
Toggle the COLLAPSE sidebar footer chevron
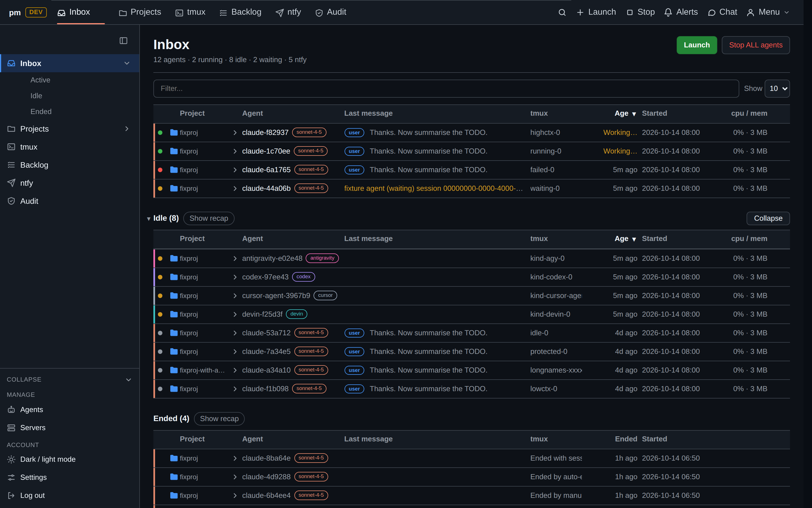(x=128, y=380)
